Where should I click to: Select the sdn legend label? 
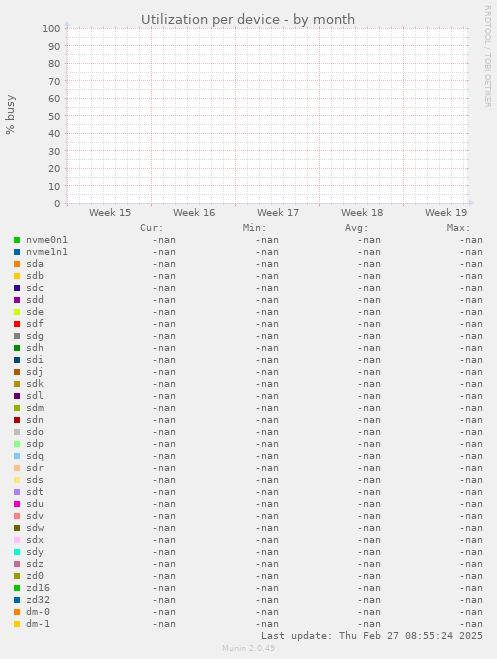[x=35, y=420]
